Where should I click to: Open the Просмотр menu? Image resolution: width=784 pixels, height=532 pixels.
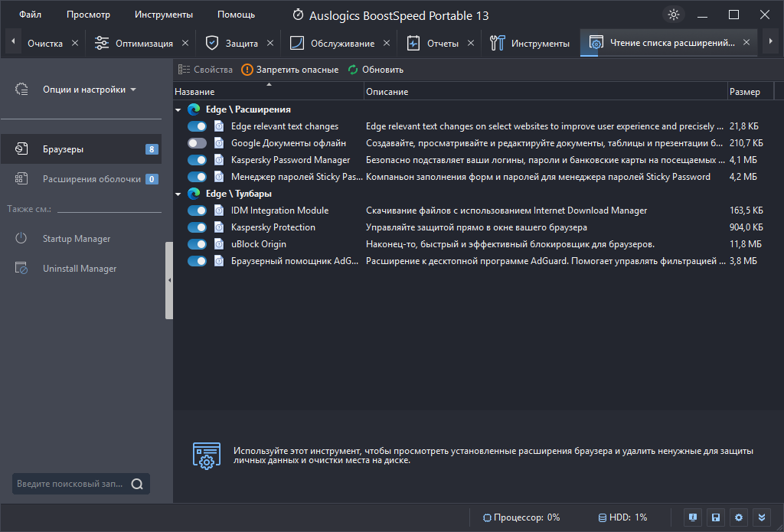coord(88,15)
